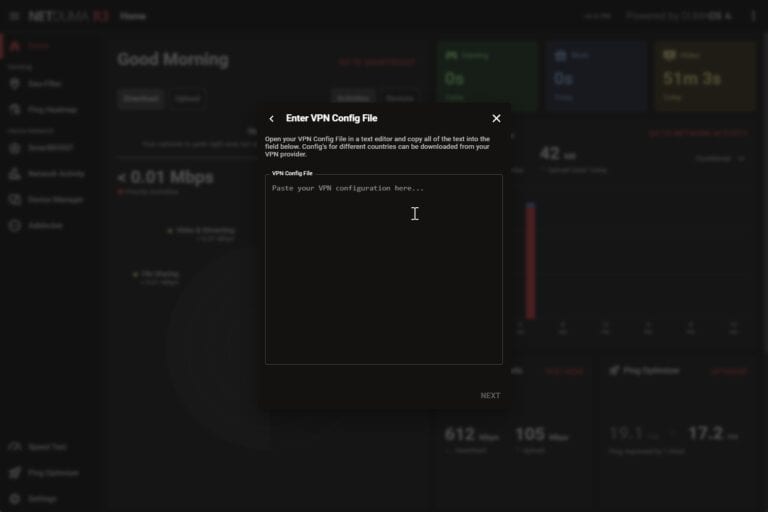Open Home in the sidebar
This screenshot has height=512, width=768.
[x=38, y=46]
